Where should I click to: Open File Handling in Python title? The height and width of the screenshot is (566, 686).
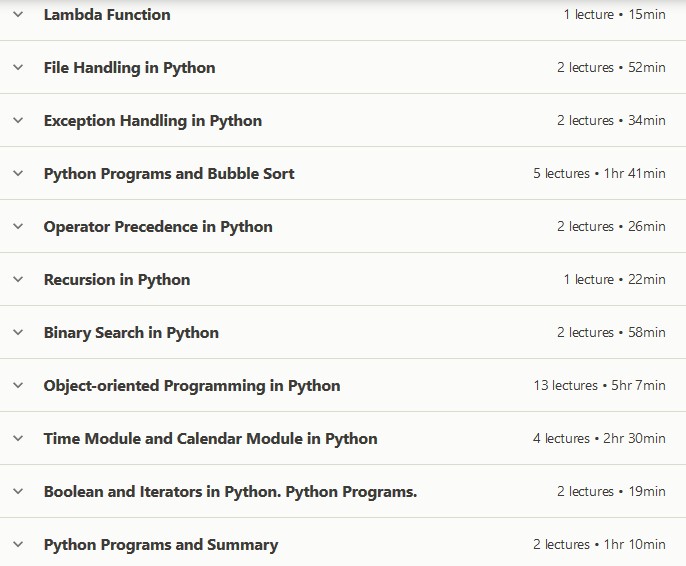129,68
